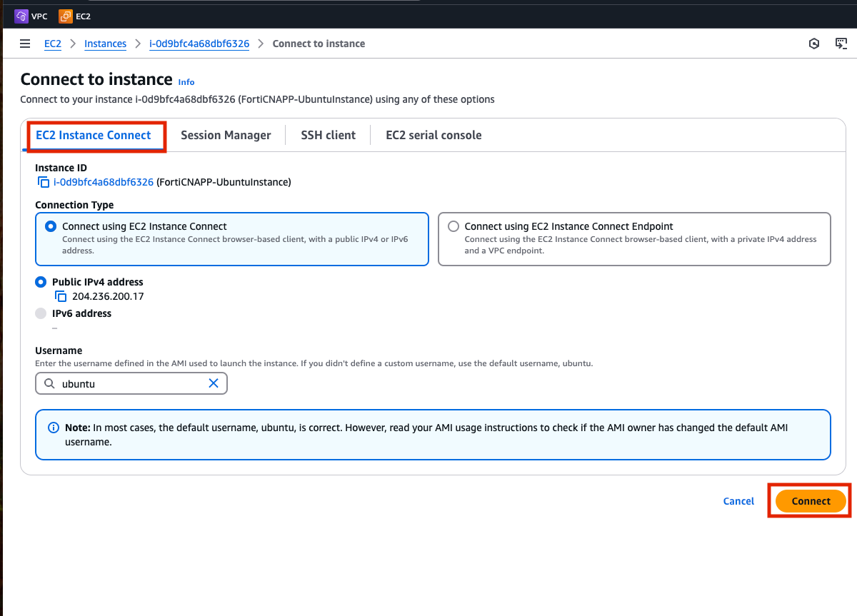The width and height of the screenshot is (857, 616).
Task: Go to the EC2 breadcrumb link
Action: point(53,44)
